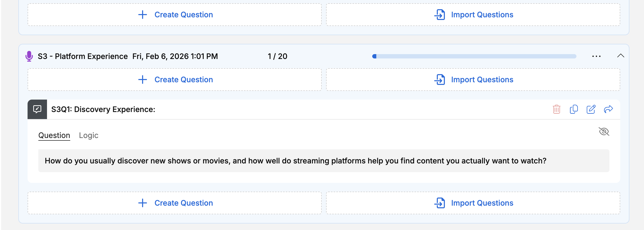644x230 pixels.
Task: Collapse the S3 Platform Experience section
Action: pos(621,56)
